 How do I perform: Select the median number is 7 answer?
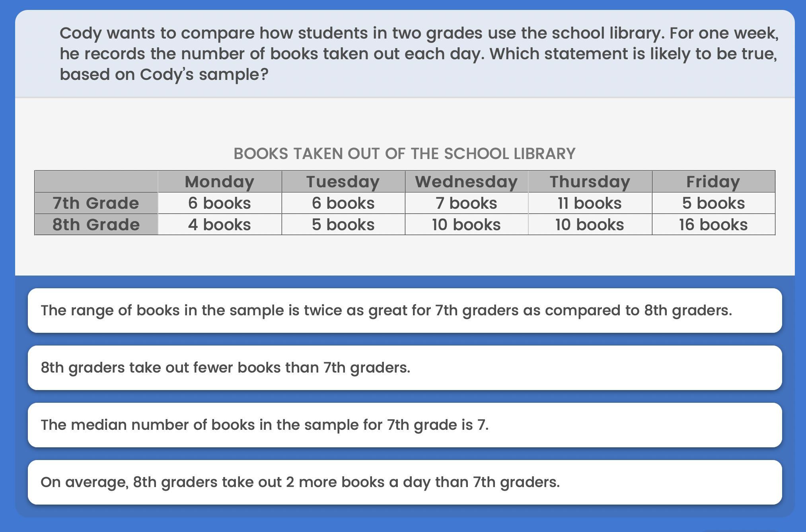click(405, 425)
